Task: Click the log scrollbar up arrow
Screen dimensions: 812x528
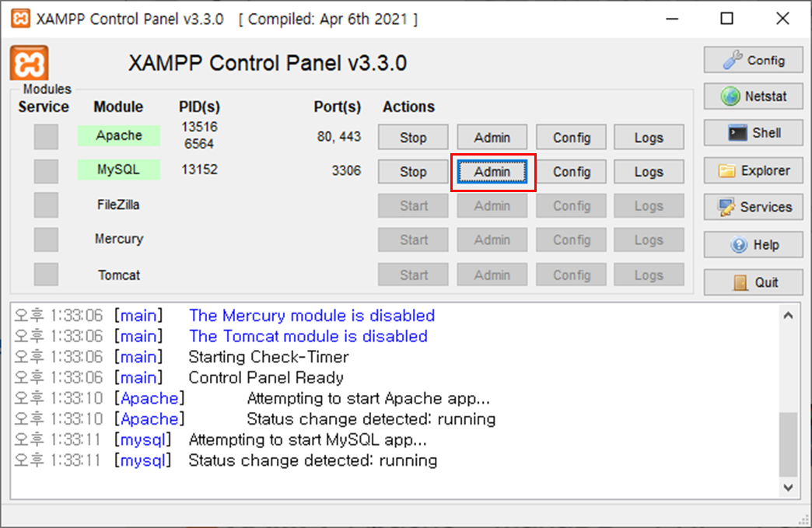Action: (788, 315)
